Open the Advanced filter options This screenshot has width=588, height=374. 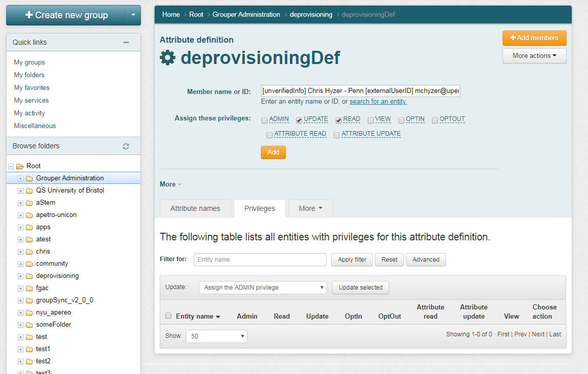pyautogui.click(x=426, y=260)
